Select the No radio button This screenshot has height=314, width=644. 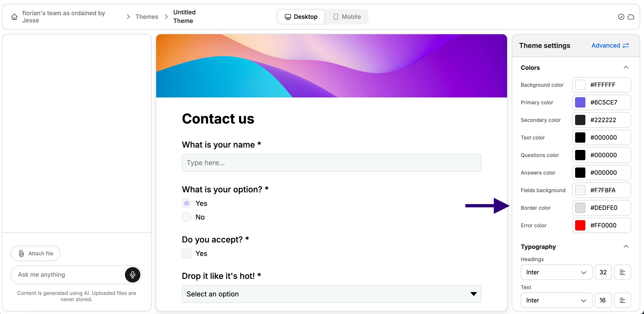(187, 217)
